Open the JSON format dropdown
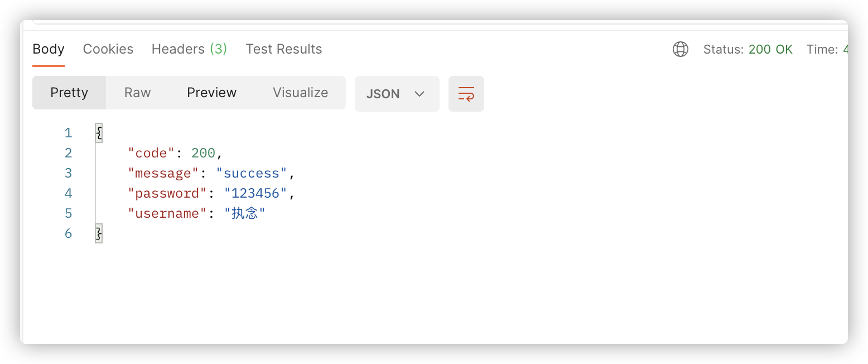Screen dimensions: 868x364 [397, 93]
